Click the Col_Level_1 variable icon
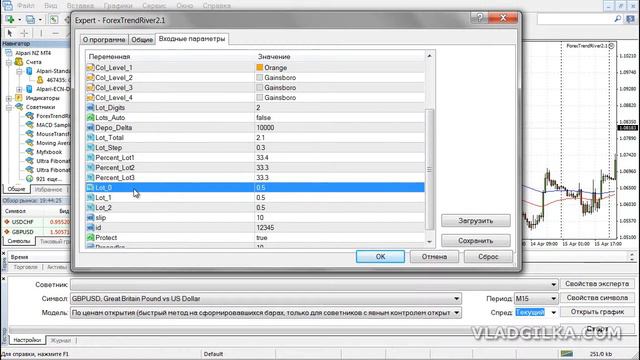The image size is (640, 360). pyautogui.click(x=91, y=67)
